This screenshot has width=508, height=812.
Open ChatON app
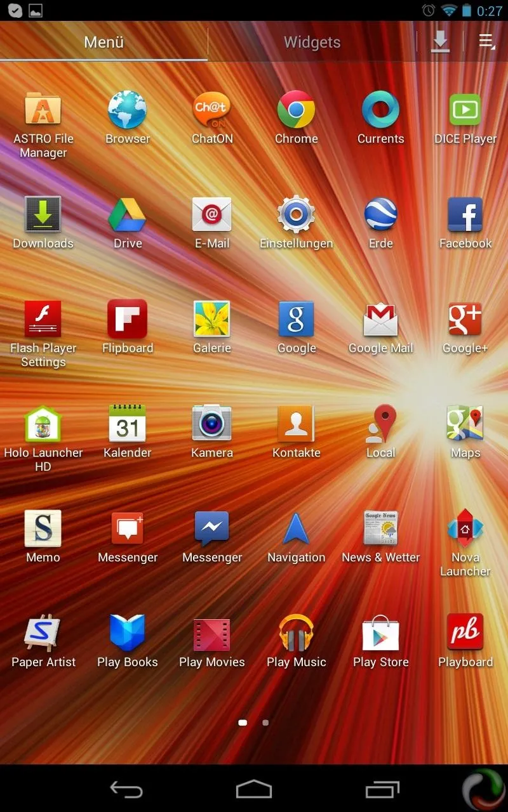coord(212,117)
